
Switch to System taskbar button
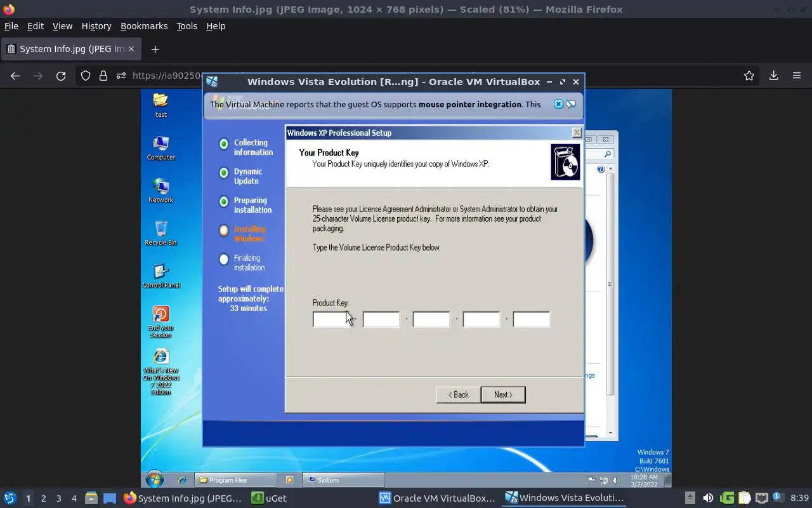coord(344,480)
